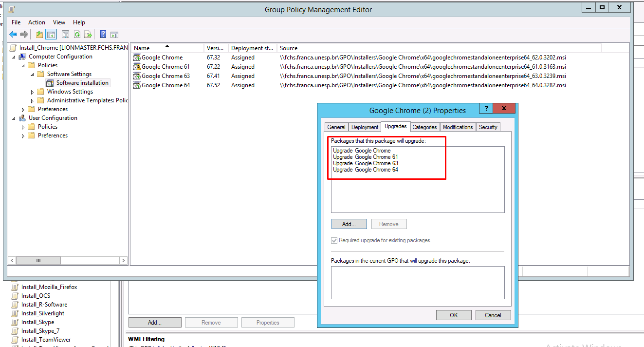The height and width of the screenshot is (347, 644).
Task: Click the package icon beside Google Chrome 64
Action: tap(137, 85)
